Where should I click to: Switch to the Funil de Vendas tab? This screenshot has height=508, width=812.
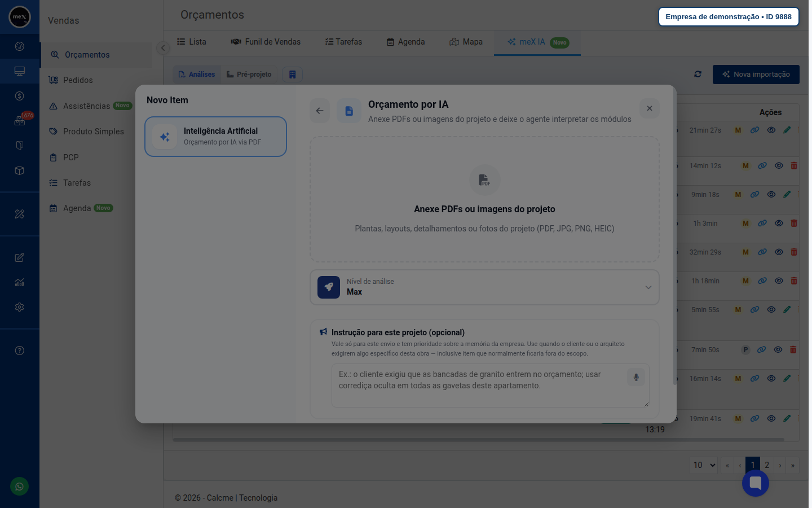click(x=266, y=42)
